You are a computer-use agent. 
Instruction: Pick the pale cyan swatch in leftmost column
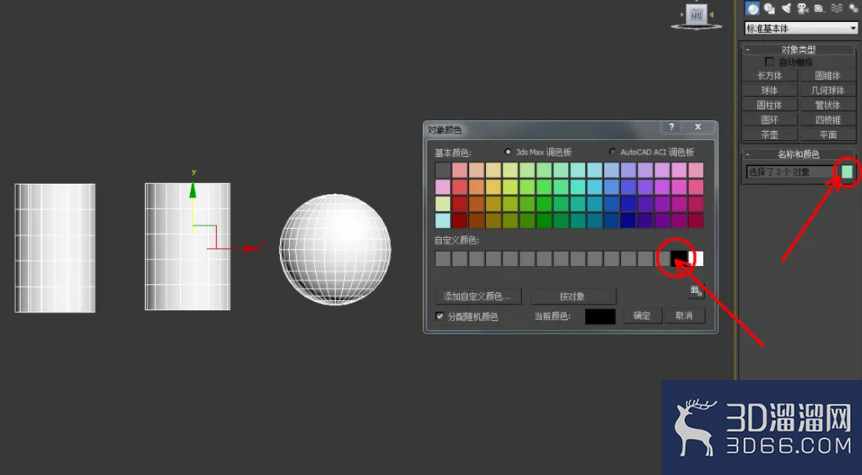pyautogui.click(x=443, y=220)
